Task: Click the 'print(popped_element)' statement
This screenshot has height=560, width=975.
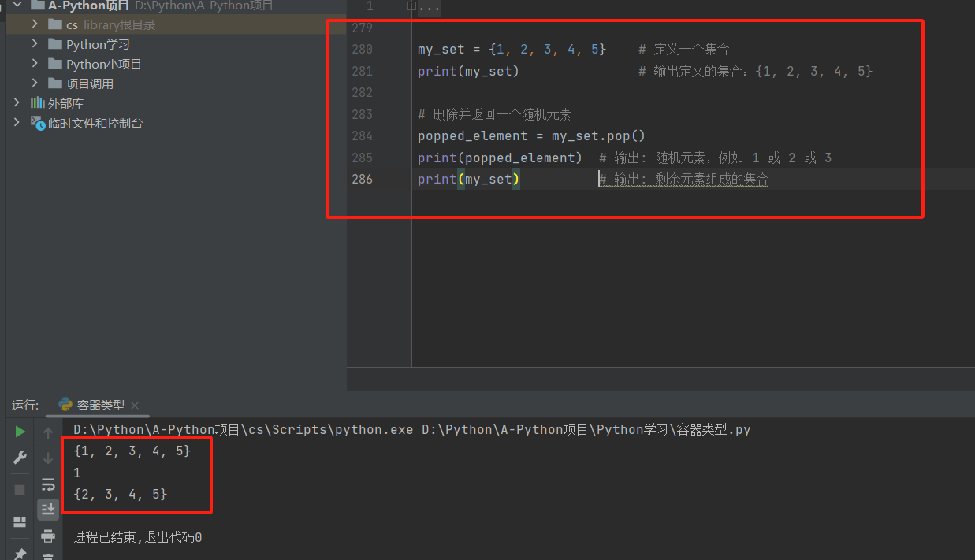Action: tap(500, 158)
